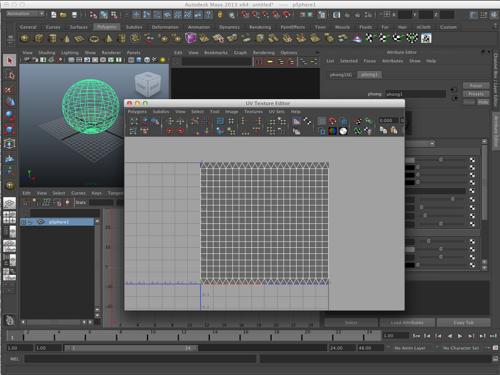
Task: Open the Polygons shelf tab
Action: (x=107, y=27)
